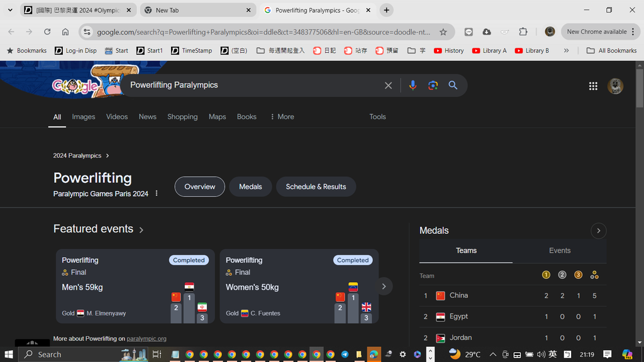Open the Men's 59kg final card
Viewport: 644px width, 362px height.
click(135, 286)
